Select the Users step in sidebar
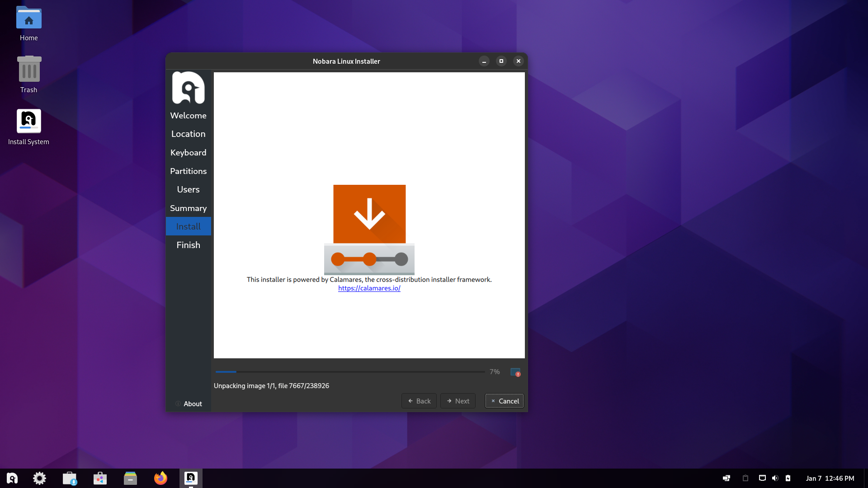The image size is (868, 488). (x=188, y=189)
